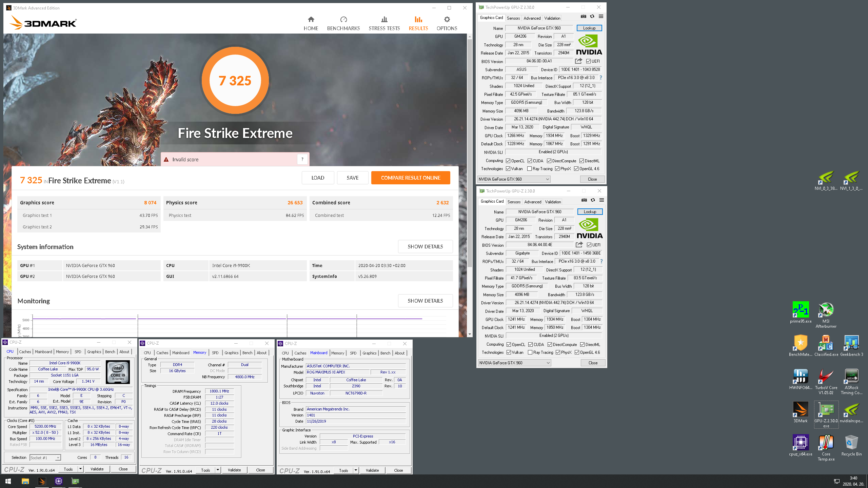This screenshot has height=488, width=868.
Task: Toggle OpenCL checkbox in top GPU-Z
Action: point(508,161)
